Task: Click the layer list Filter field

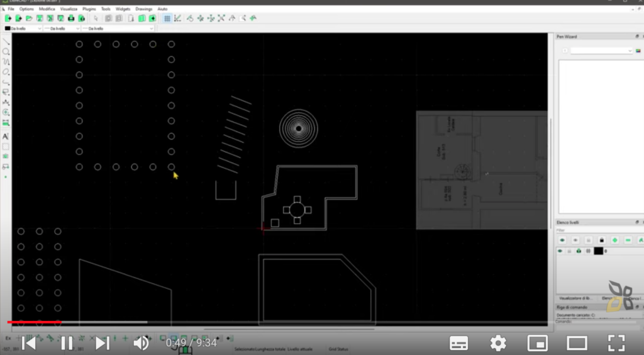Action: (x=599, y=230)
